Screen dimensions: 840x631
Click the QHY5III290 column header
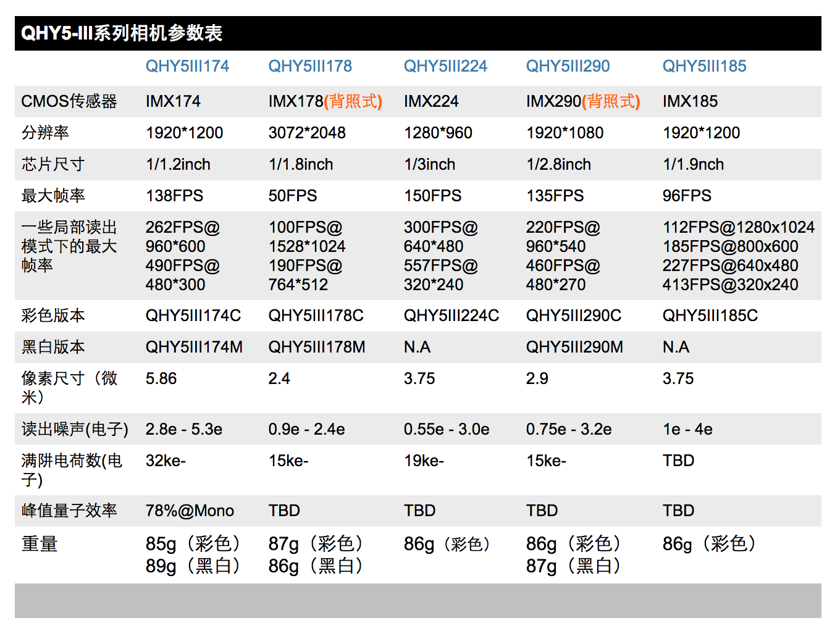tap(568, 66)
